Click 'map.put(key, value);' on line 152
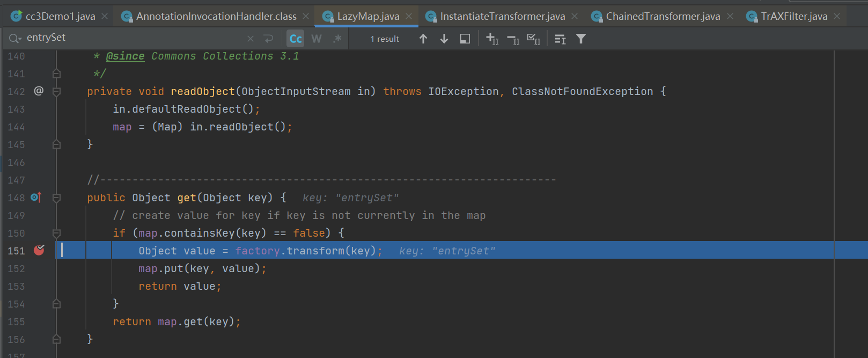This screenshot has width=868, height=358. [x=202, y=268]
